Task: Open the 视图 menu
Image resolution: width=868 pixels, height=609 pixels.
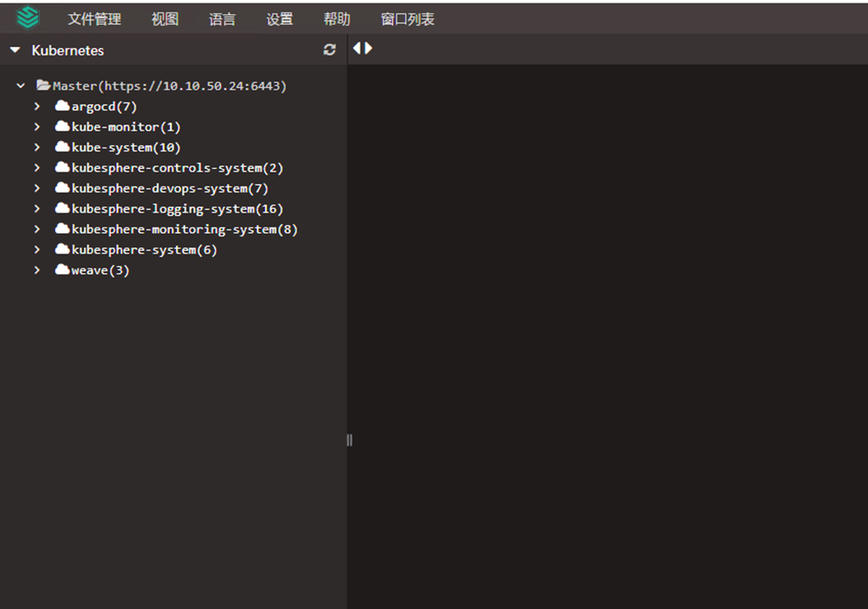Action: tap(165, 20)
